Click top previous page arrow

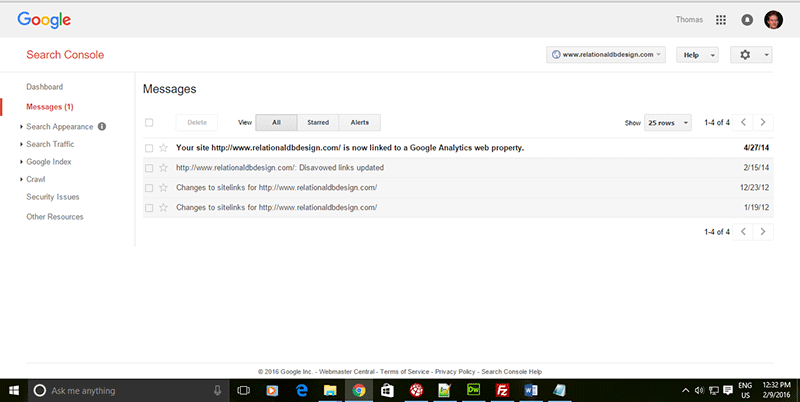[743, 122]
